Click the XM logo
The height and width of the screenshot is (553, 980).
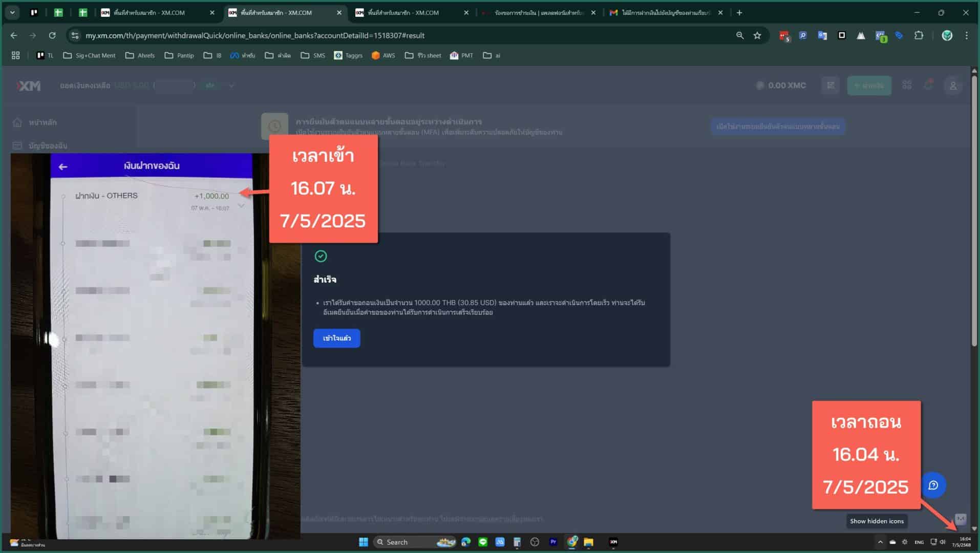29,86
